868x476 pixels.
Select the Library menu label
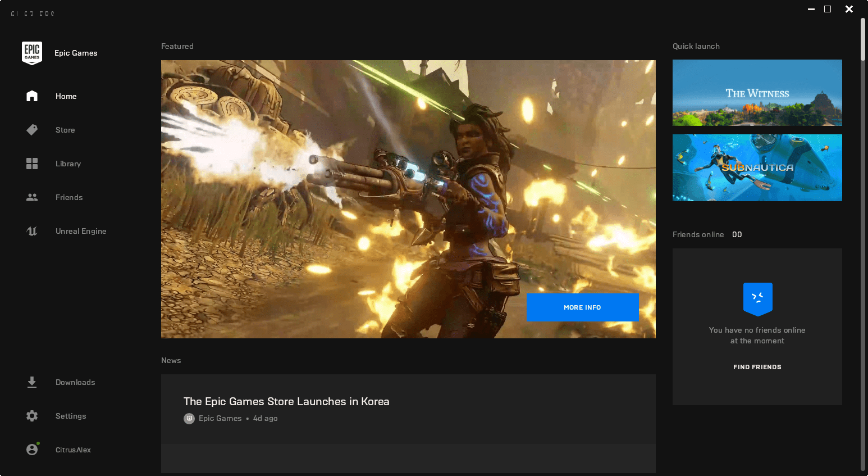coord(68,164)
